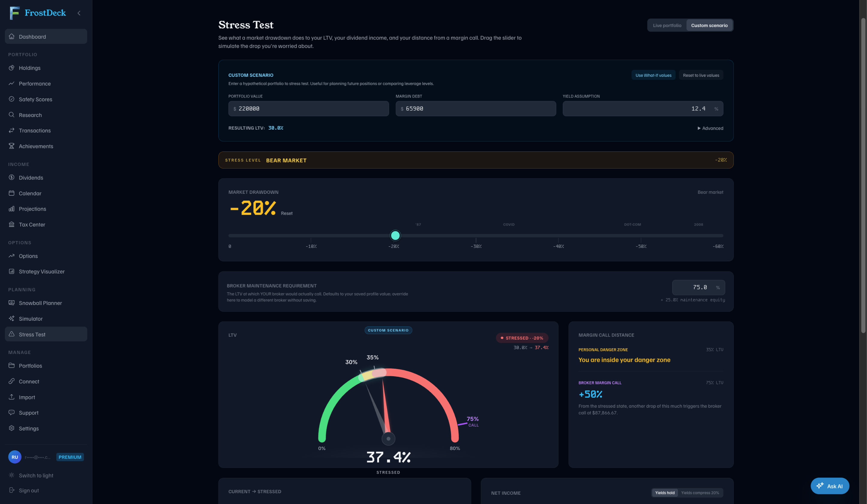This screenshot has width=867, height=504.
Task: Open Projections bar chart icon
Action: tap(12, 208)
